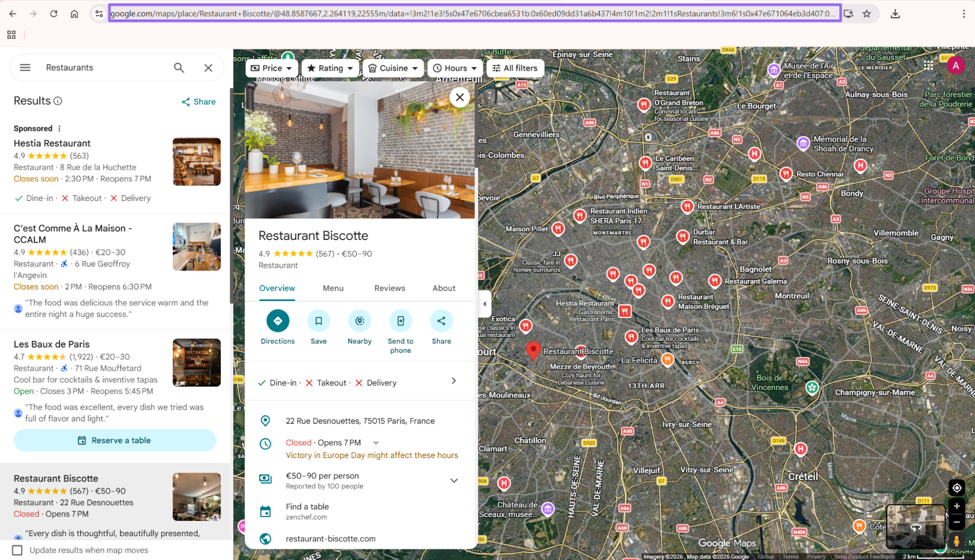This screenshot has width=975, height=560.
Task: Open Find a table zenchef.com link
Action: [x=307, y=511]
